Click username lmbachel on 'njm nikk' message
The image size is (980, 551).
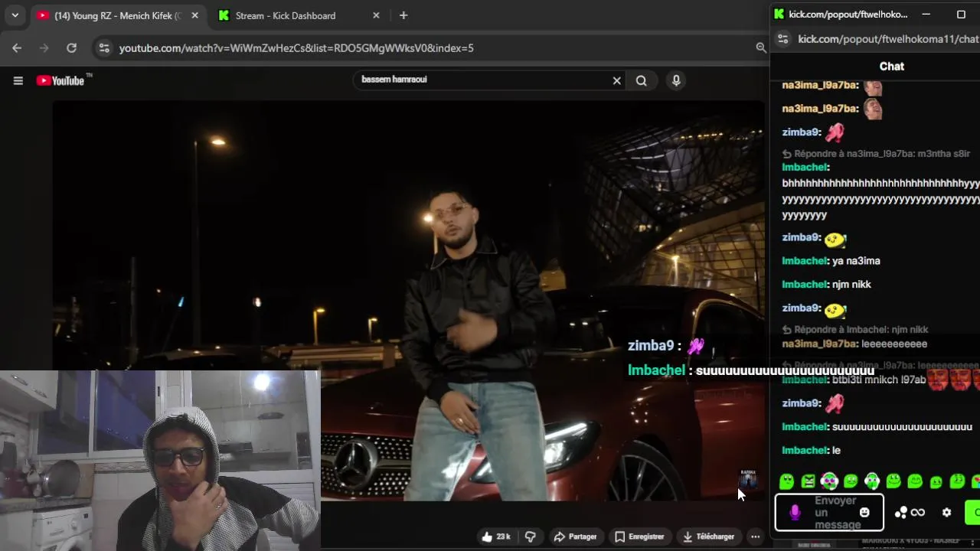click(x=805, y=285)
